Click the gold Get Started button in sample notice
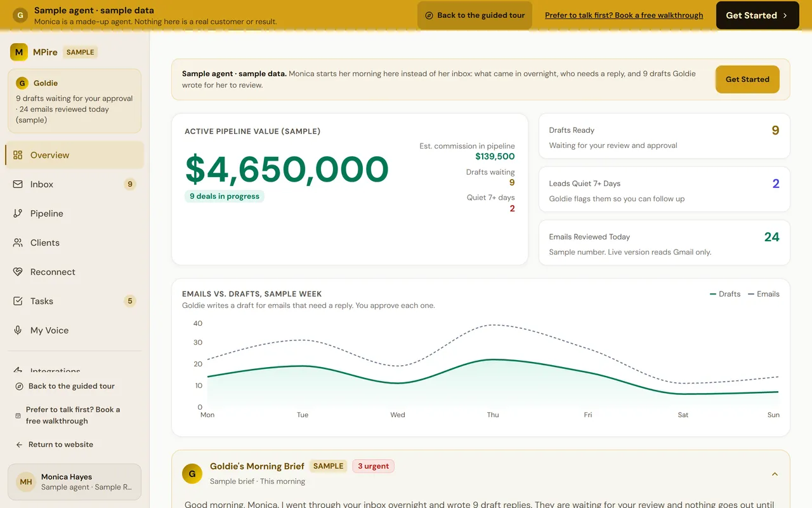812x508 pixels. tap(747, 79)
